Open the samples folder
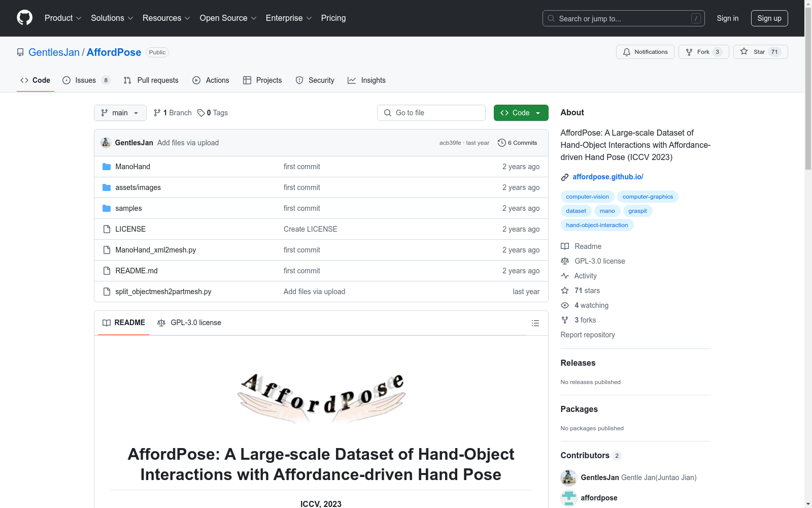Viewport: 812px width, 508px height. click(x=128, y=208)
